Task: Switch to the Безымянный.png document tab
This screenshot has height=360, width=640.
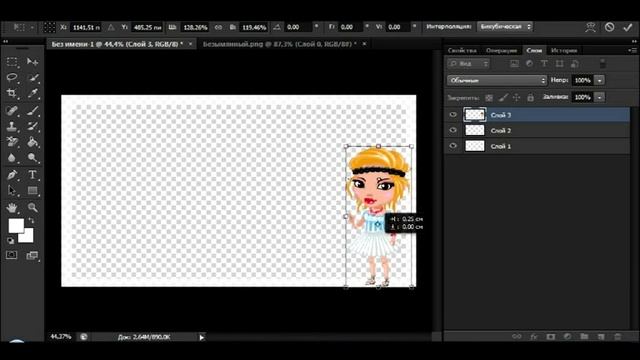Action: click(280, 44)
